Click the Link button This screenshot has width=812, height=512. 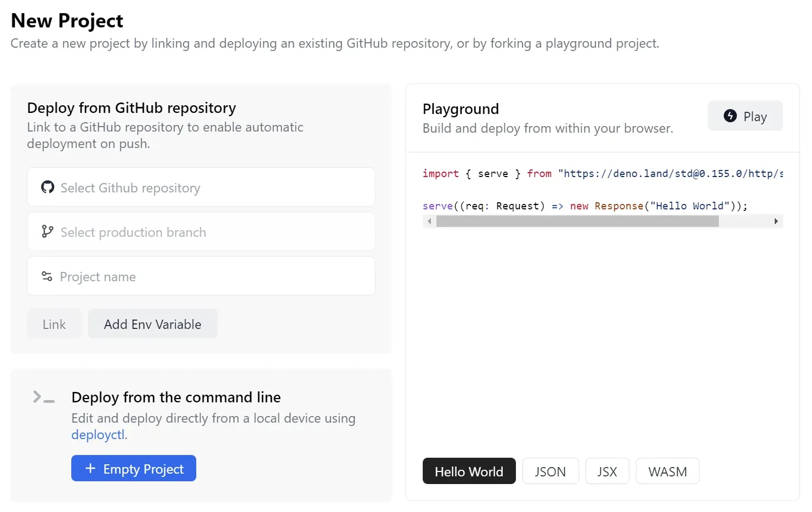click(x=54, y=323)
